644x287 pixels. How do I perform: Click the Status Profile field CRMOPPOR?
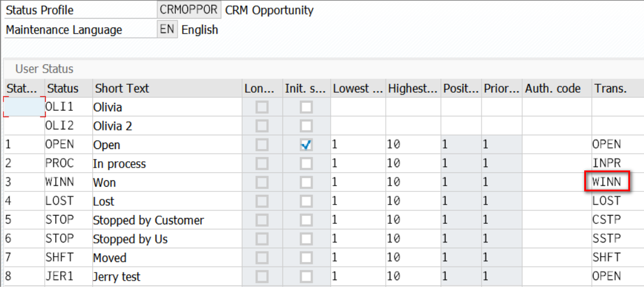(189, 10)
